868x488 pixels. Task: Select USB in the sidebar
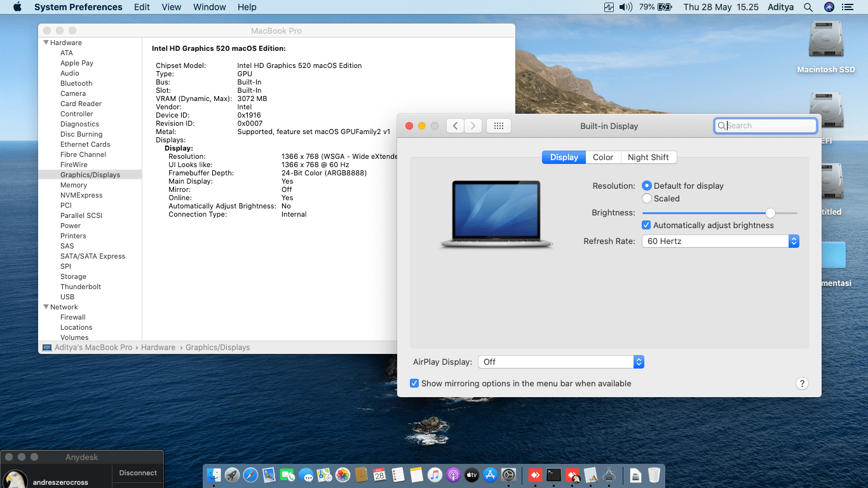point(67,297)
